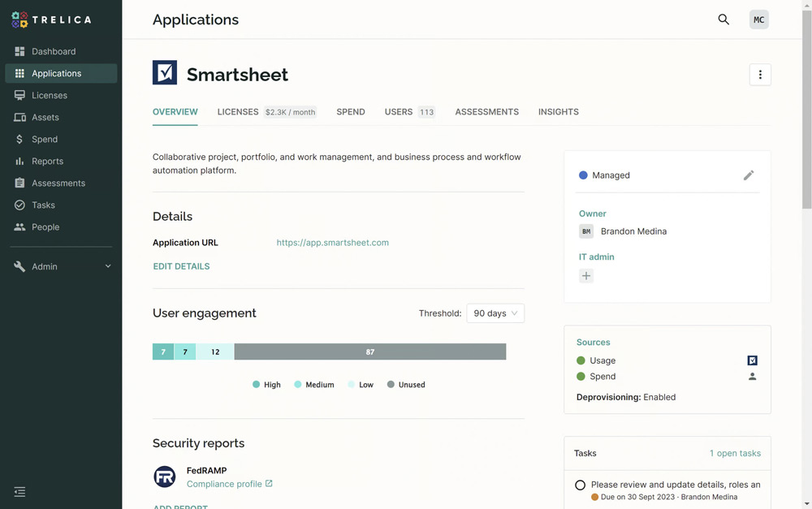The height and width of the screenshot is (509, 812).
Task: Click the Brandon Medina owner name
Action: tap(633, 231)
